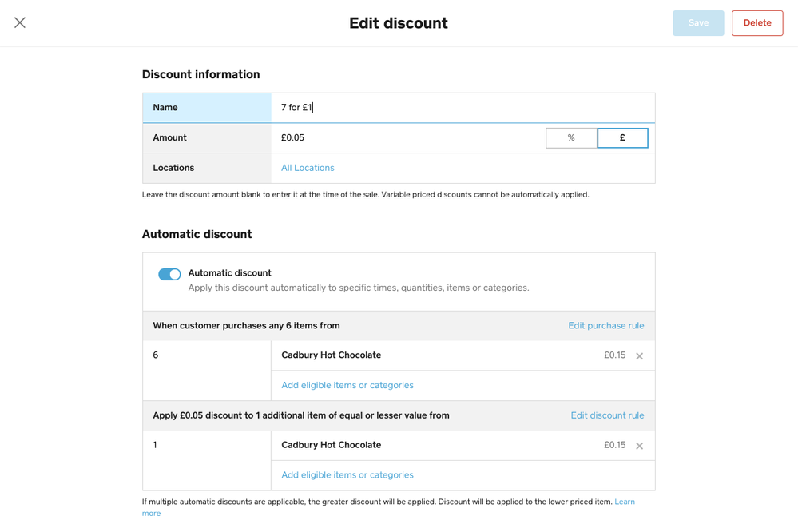Remove Cadbury Hot Chocolate from purchase rule

point(639,356)
